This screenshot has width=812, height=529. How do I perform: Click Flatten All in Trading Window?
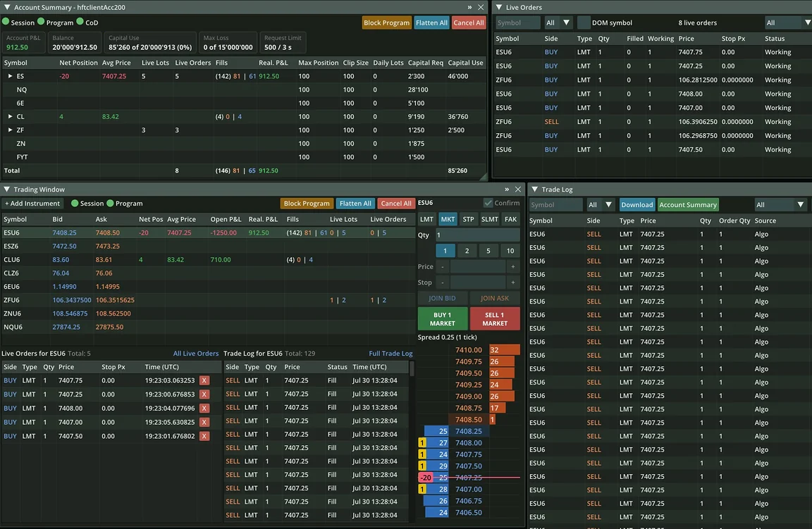(x=355, y=204)
